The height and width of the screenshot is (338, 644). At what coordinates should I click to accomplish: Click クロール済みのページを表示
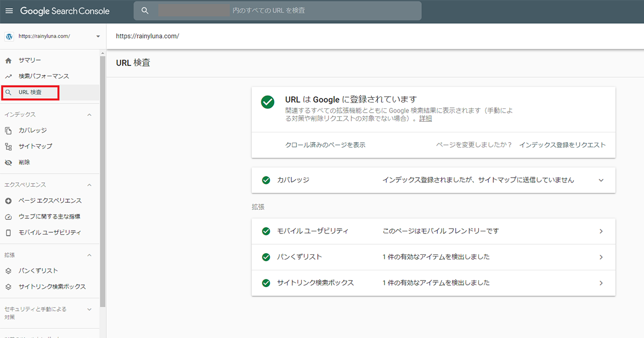325,145
